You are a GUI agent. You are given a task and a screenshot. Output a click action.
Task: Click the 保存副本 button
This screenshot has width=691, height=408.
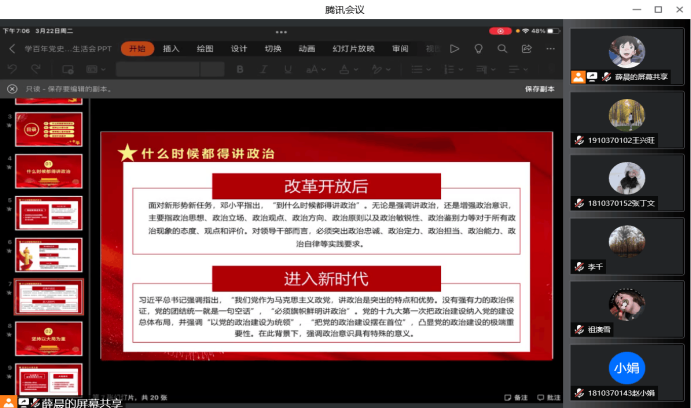click(539, 88)
